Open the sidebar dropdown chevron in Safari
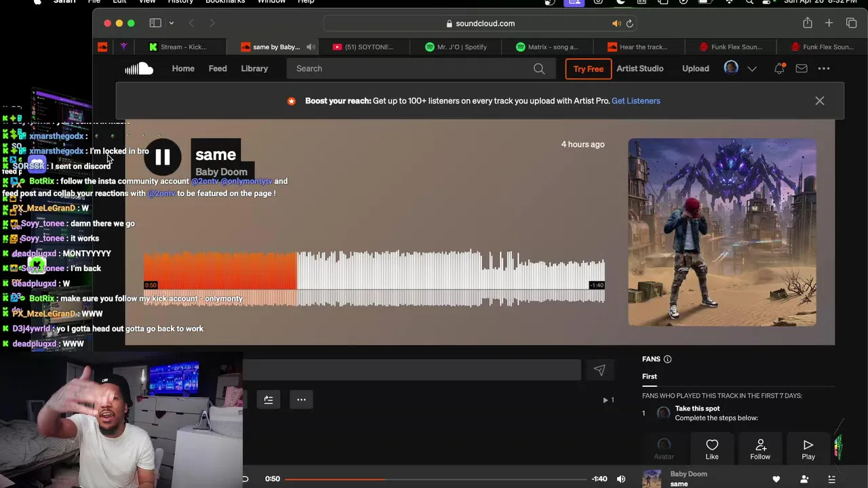 tap(172, 23)
